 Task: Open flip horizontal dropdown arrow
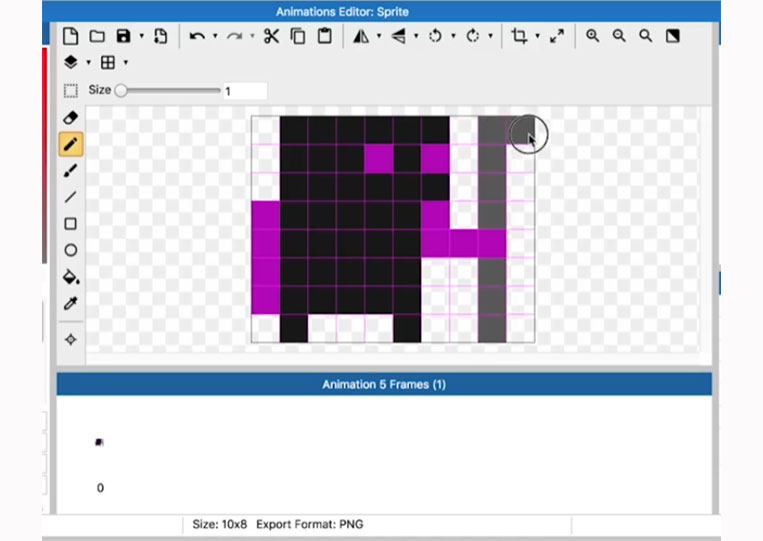(379, 36)
